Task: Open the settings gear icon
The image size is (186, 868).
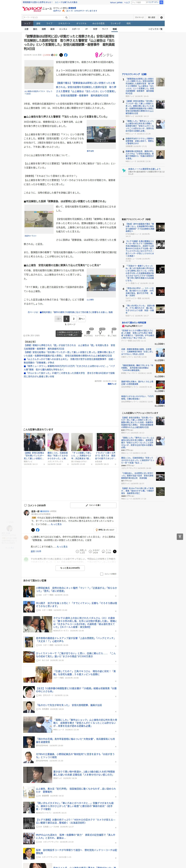Action: [x=161, y=18]
